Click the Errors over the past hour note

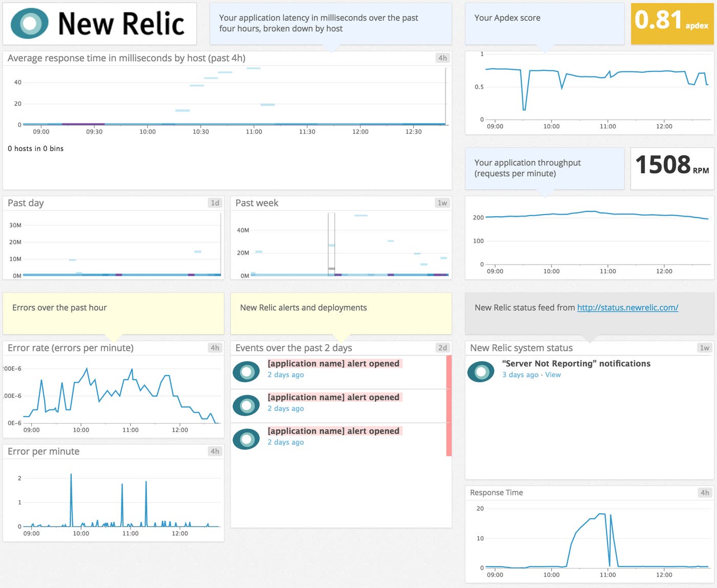click(x=113, y=313)
